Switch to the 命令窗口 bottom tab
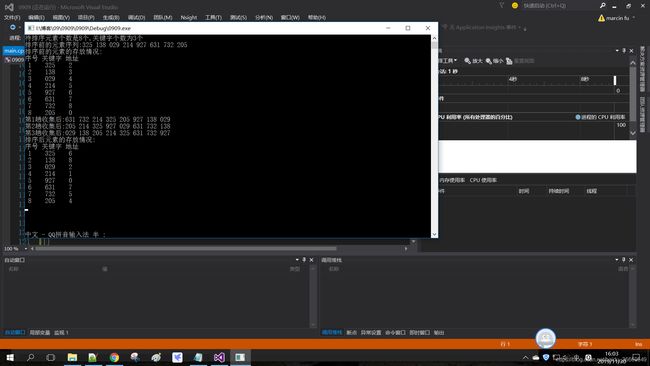650x366 pixels. [395, 332]
